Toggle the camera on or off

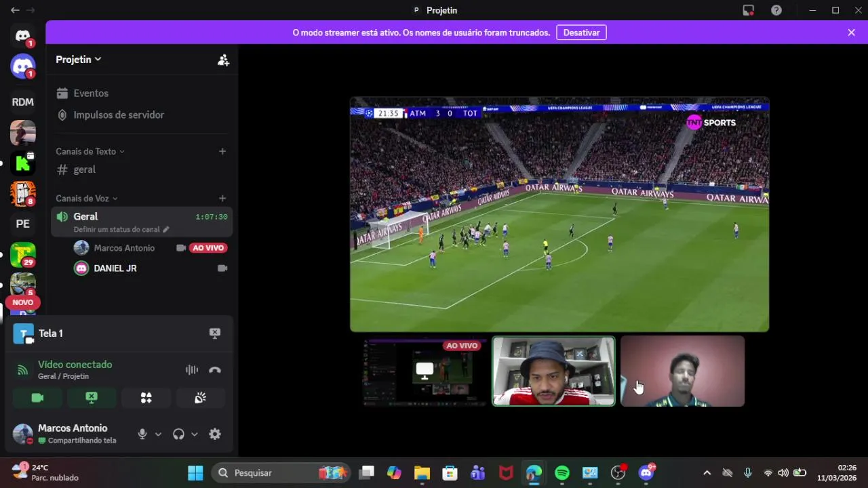[x=37, y=398]
